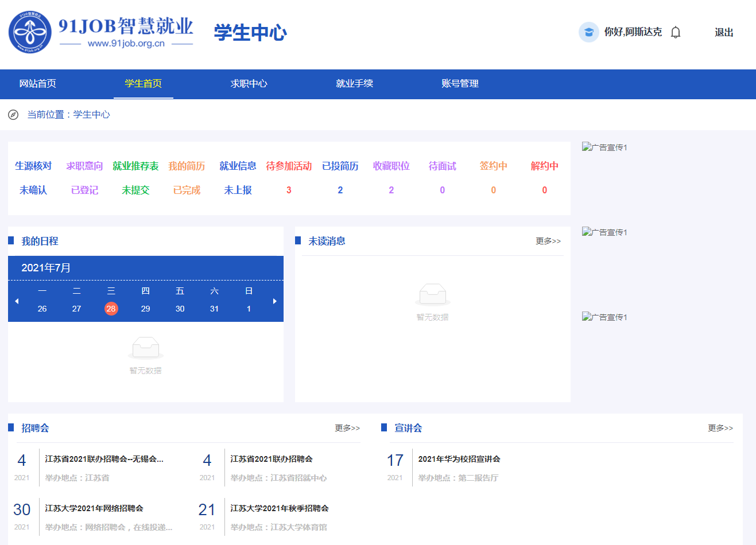Click 未上报 status under 就业信息
Viewport: 756px width, 545px height.
tap(238, 190)
